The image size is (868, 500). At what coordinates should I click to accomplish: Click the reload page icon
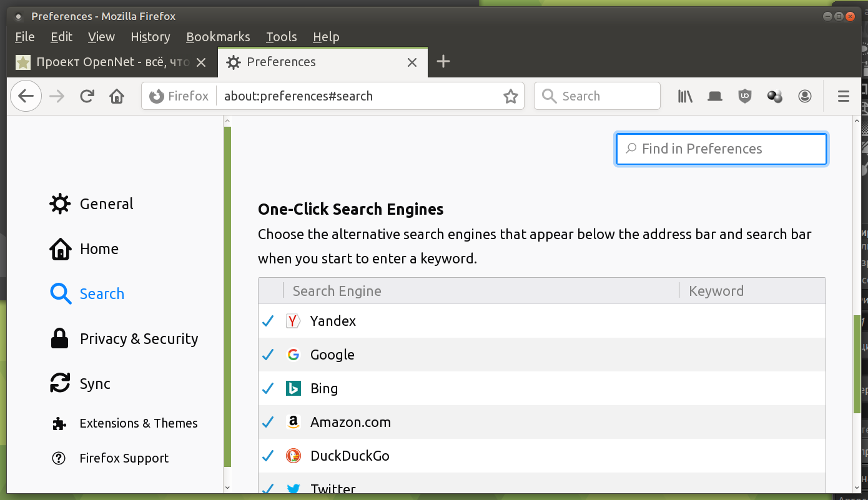(x=87, y=96)
